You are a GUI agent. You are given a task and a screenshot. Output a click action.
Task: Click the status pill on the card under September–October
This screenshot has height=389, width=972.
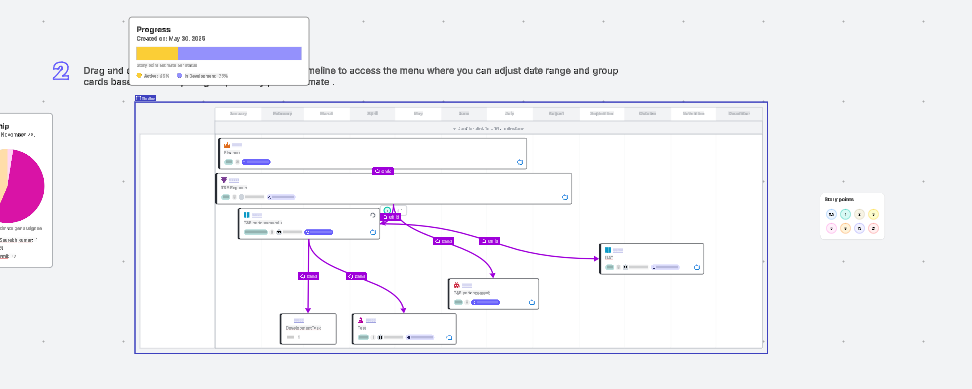[665, 267]
